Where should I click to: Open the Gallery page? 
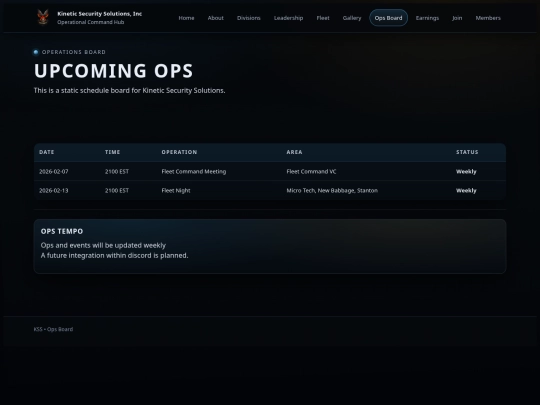[x=352, y=18]
